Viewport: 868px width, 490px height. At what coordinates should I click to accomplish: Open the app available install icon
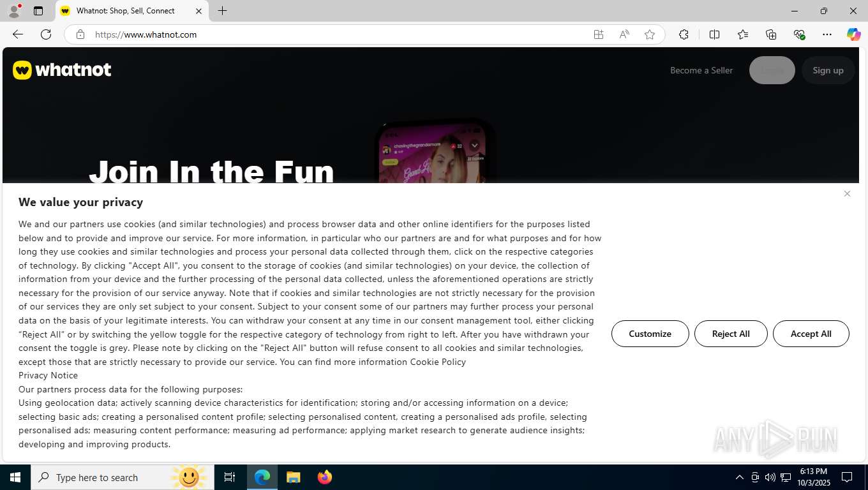(599, 34)
